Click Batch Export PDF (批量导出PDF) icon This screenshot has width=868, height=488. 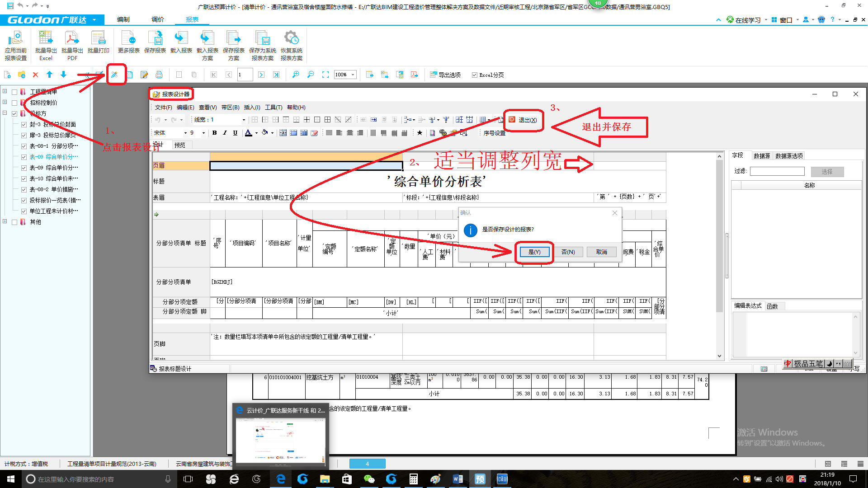[72, 45]
